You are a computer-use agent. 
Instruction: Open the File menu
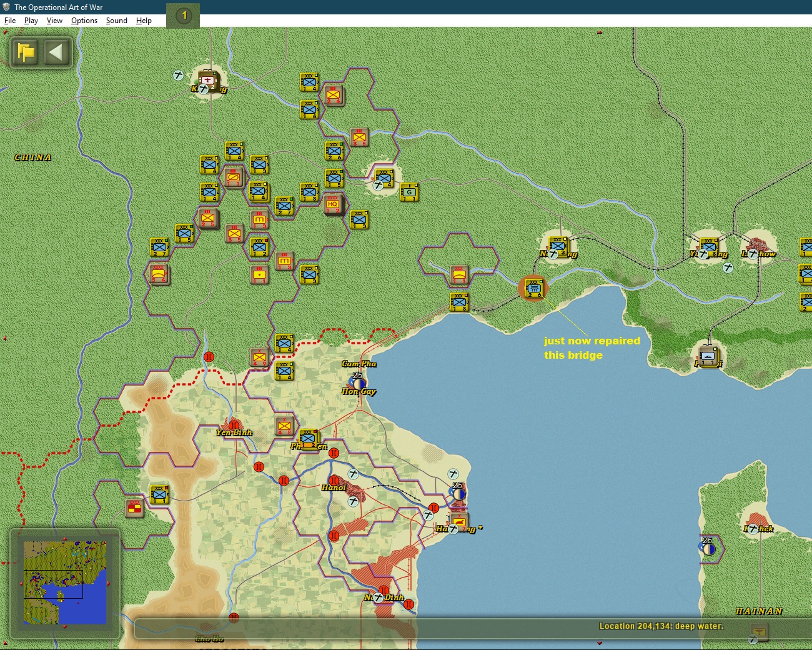pyautogui.click(x=10, y=21)
